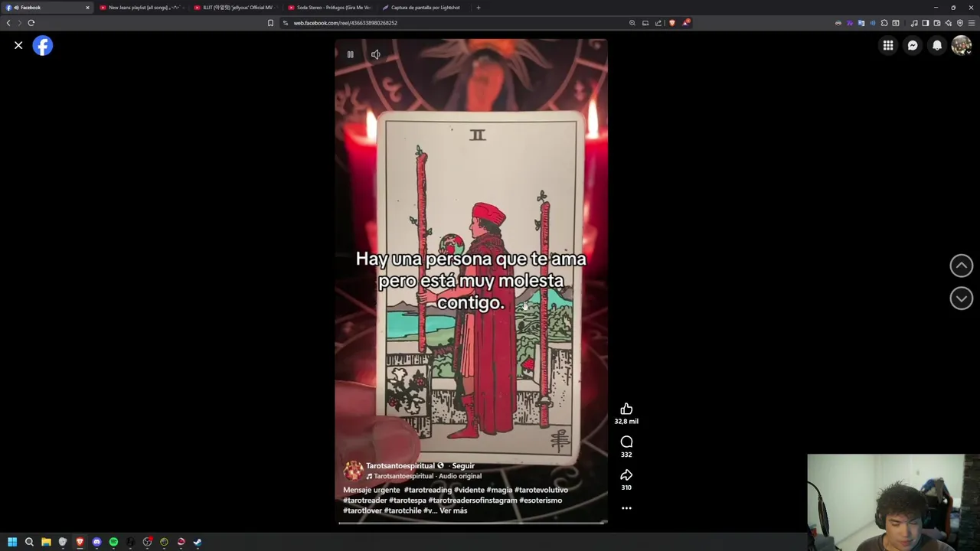The height and width of the screenshot is (551, 980).
Task: Open a new browser tab
Action: click(479, 8)
